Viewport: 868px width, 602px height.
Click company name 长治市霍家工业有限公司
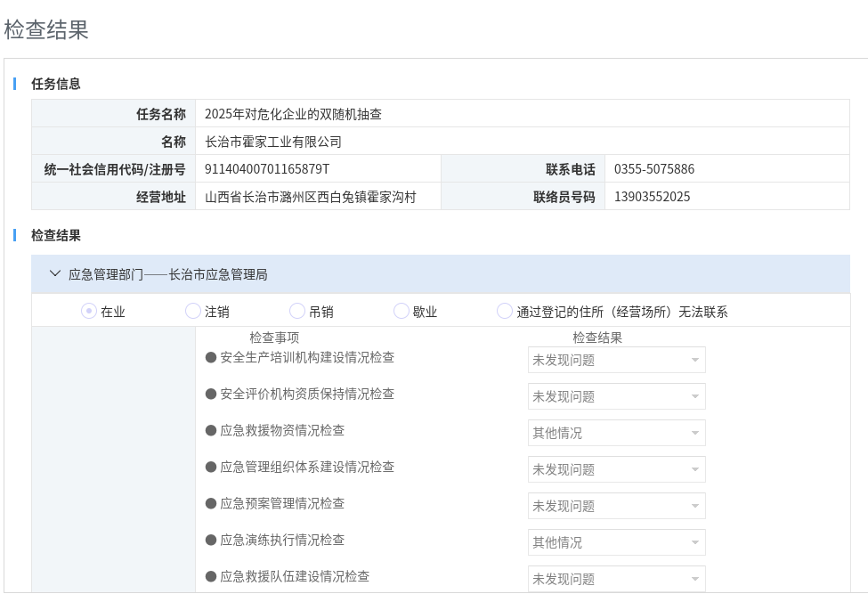(x=273, y=142)
